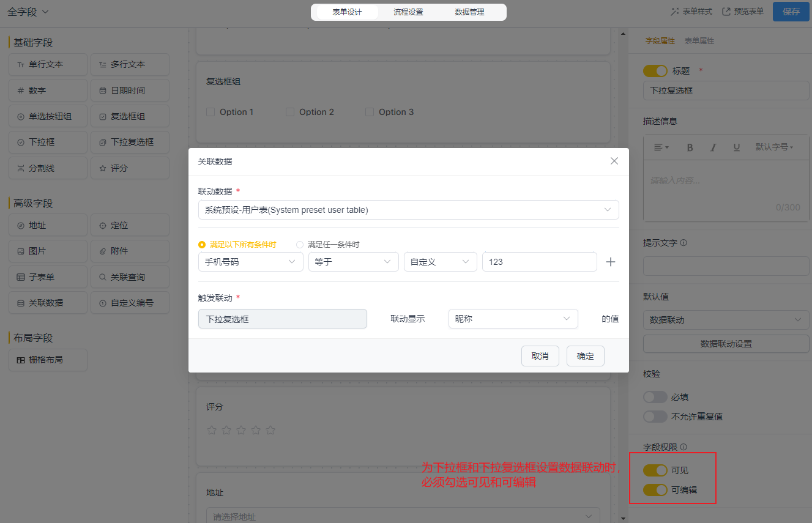This screenshot has height=523, width=812.
Task: Apply underline in description editor
Action: [737, 147]
